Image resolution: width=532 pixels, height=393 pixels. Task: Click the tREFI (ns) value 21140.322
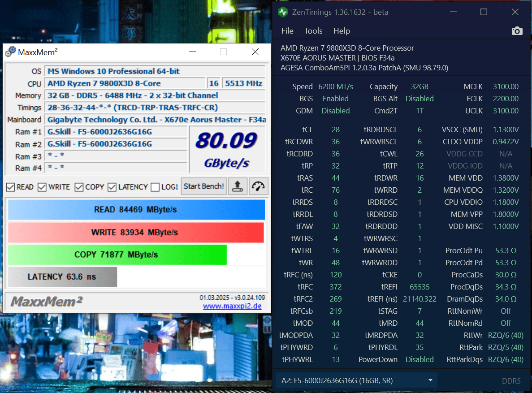pyautogui.click(x=420, y=299)
